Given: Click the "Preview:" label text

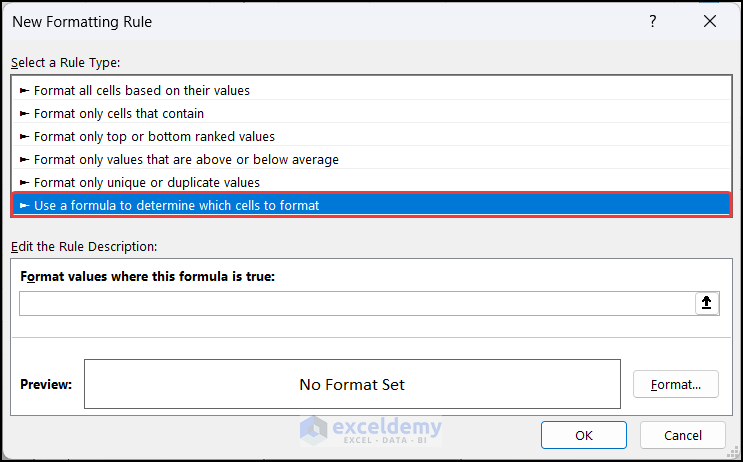Looking at the screenshot, I should click(46, 384).
